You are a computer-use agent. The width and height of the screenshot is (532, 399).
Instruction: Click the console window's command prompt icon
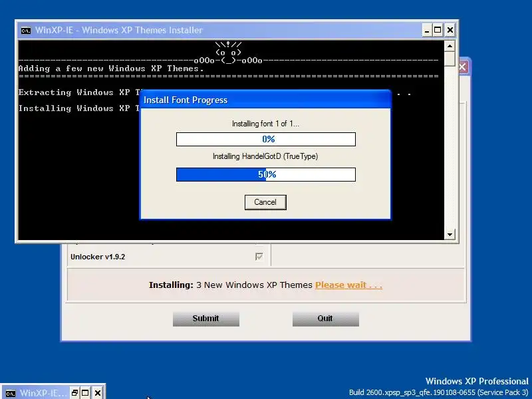[25, 31]
